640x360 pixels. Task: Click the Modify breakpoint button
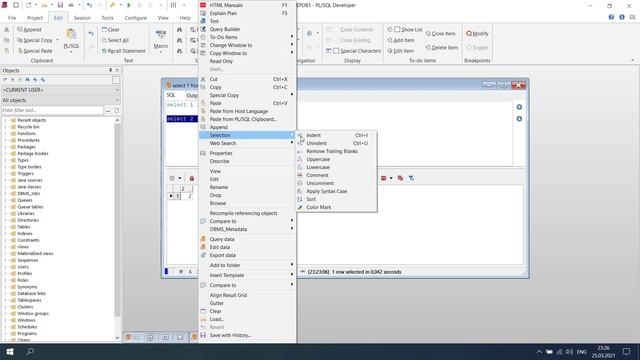coord(477,33)
